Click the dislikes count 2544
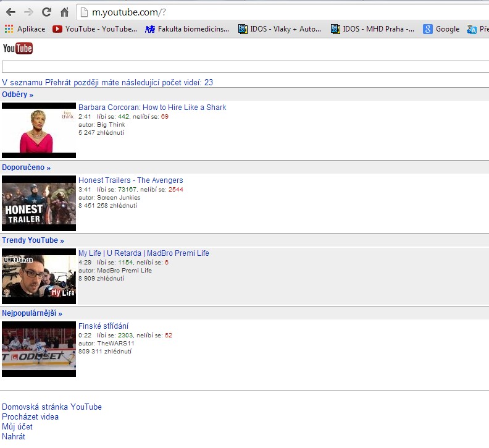The image size is (489, 448). click(x=176, y=190)
